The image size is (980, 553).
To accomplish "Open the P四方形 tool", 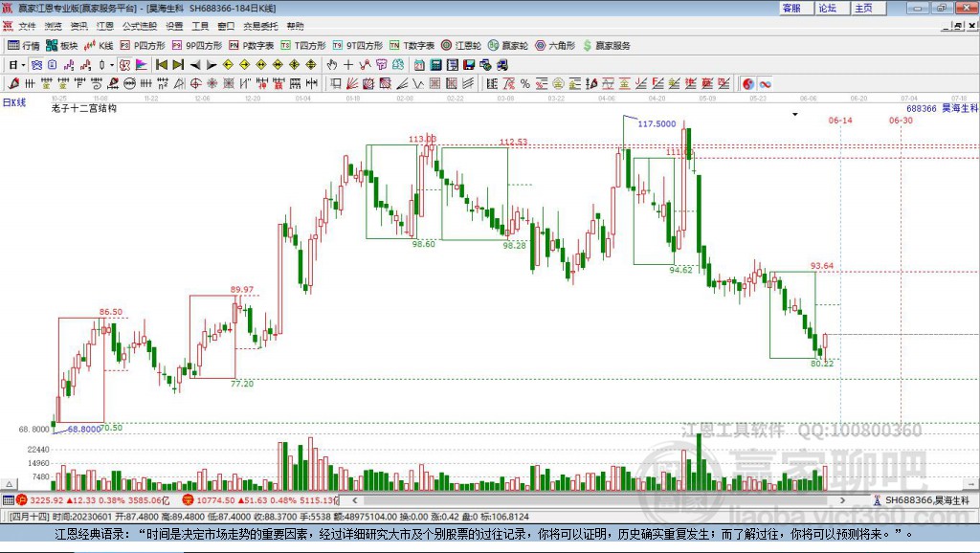I will click(143, 46).
